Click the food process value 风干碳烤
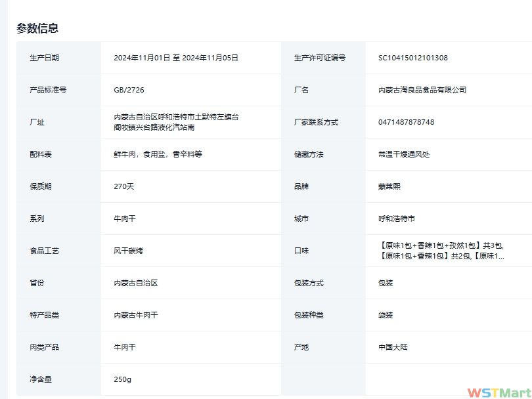The height and width of the screenshot is (399, 532). [128, 251]
